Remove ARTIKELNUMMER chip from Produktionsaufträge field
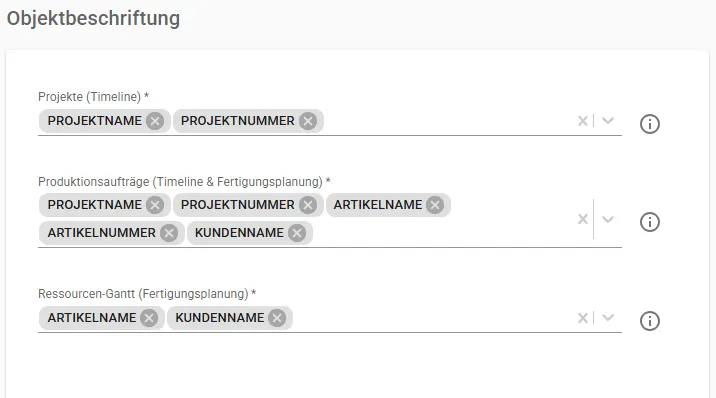Screen dimensions: 716x398 [169, 233]
